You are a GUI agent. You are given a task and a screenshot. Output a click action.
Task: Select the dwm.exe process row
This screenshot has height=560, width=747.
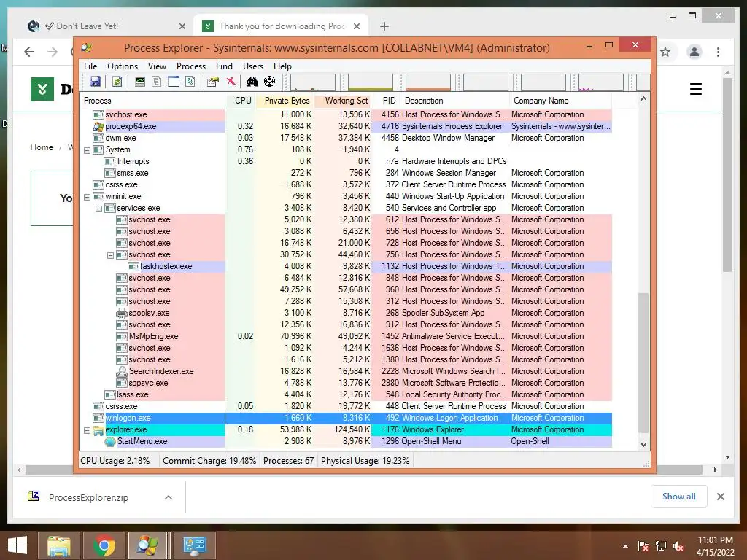(x=345, y=138)
